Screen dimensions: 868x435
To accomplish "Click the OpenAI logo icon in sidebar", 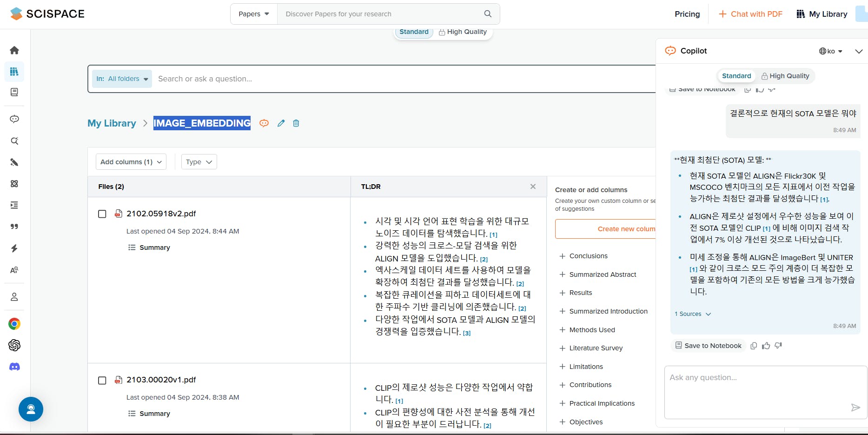I will click(x=14, y=345).
